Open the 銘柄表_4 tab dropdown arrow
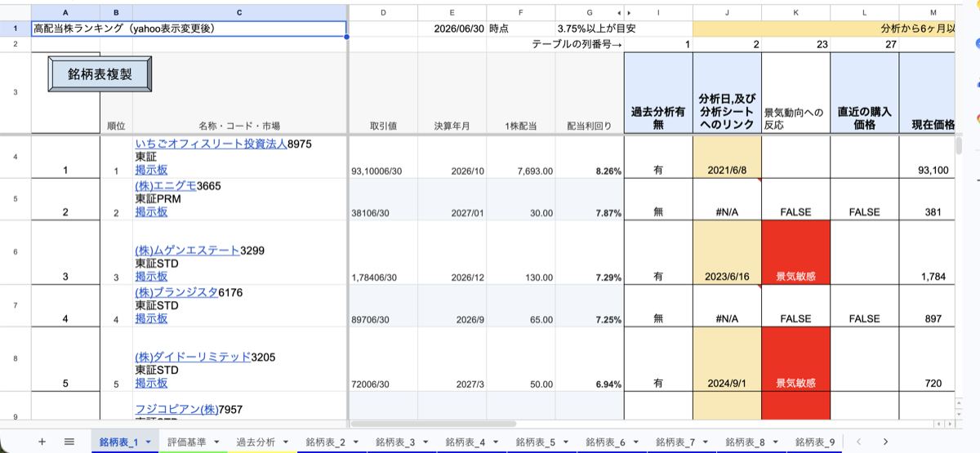This screenshot has height=453, width=980. (x=494, y=442)
